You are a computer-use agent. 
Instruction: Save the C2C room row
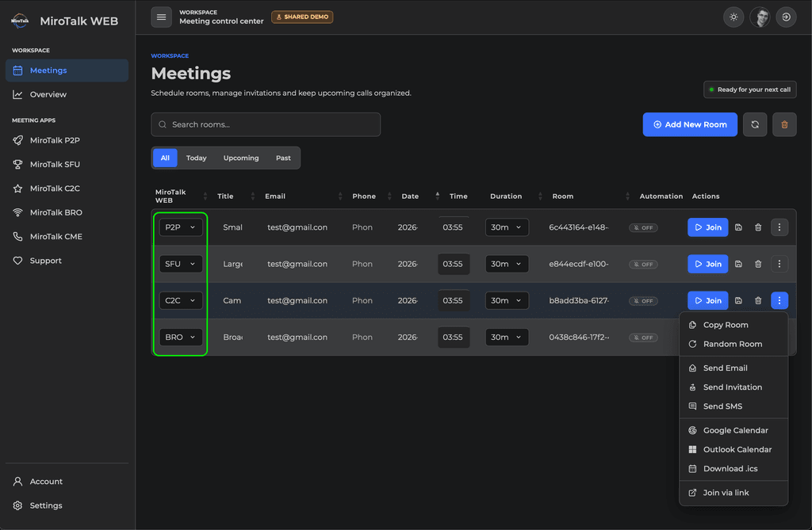tap(738, 300)
